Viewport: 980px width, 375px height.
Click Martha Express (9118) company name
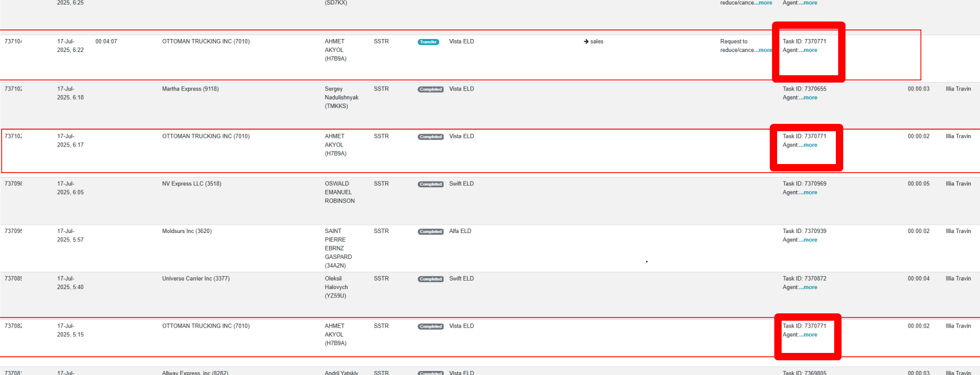click(x=190, y=89)
